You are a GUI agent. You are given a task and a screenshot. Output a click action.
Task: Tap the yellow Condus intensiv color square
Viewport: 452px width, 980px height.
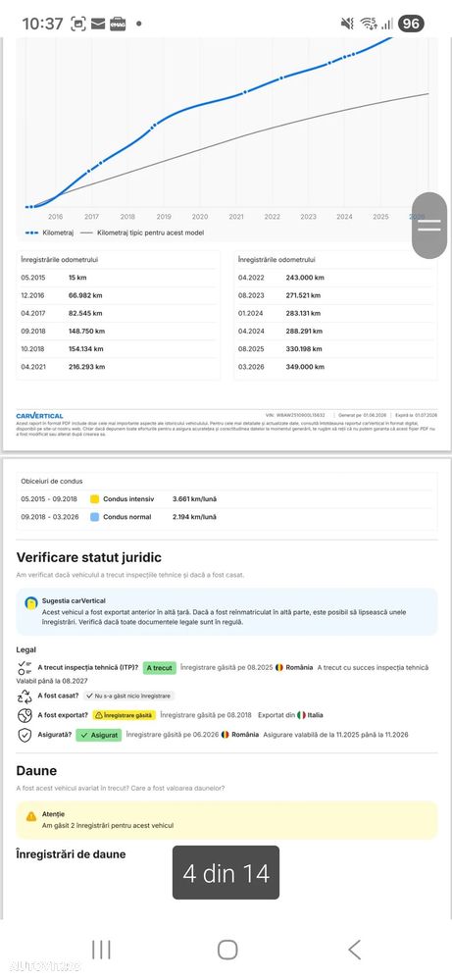pyautogui.click(x=94, y=498)
